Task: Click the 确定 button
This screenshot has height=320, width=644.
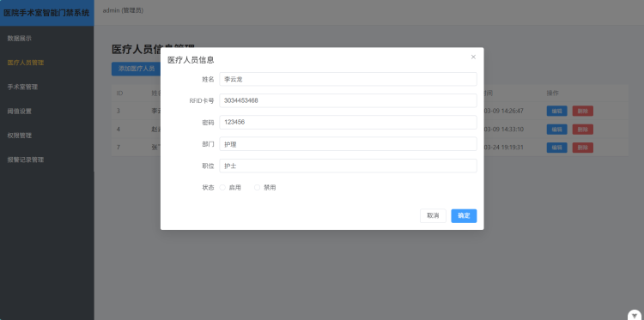Action: [464, 216]
